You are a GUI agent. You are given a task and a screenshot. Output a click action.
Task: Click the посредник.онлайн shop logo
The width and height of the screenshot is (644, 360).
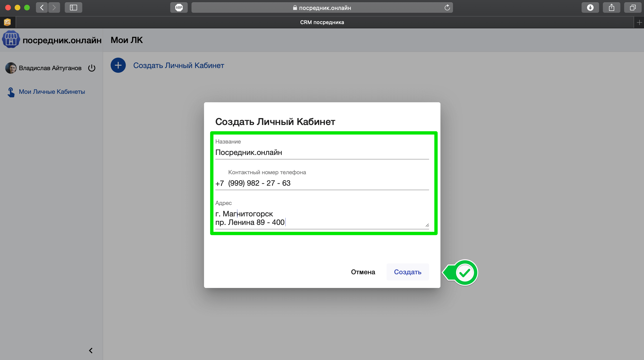tap(11, 39)
